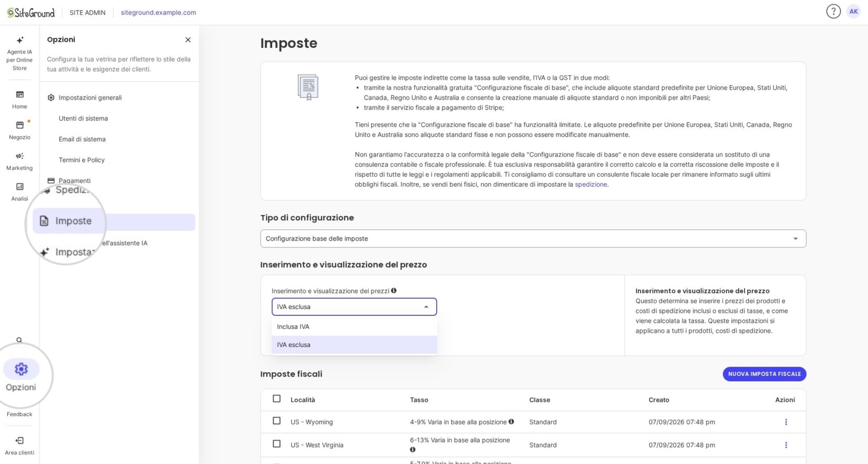The image size is (868, 464).
Task: Click the siteground.example.com link
Action: pyautogui.click(x=158, y=13)
